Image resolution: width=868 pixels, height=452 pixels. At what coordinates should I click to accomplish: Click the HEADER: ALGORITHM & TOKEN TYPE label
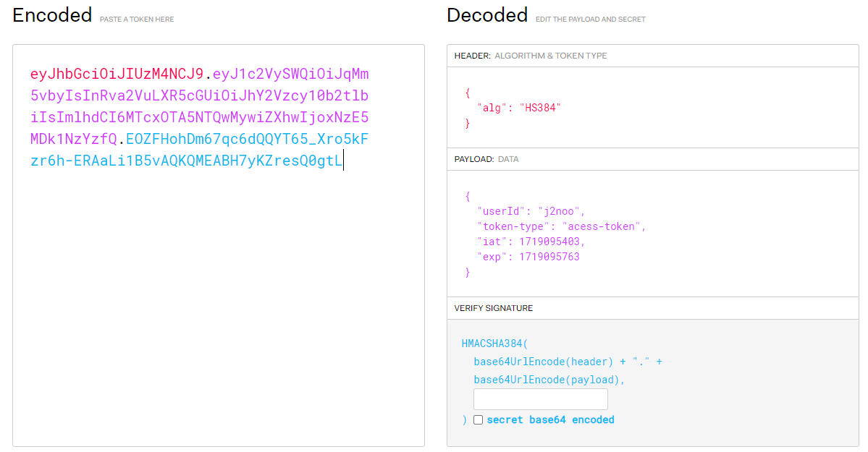tap(531, 56)
